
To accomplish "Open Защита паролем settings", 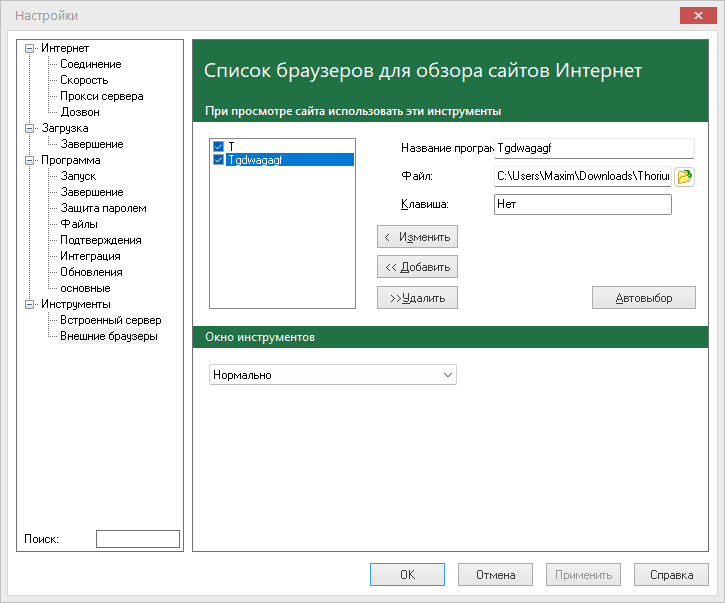I will point(104,208).
